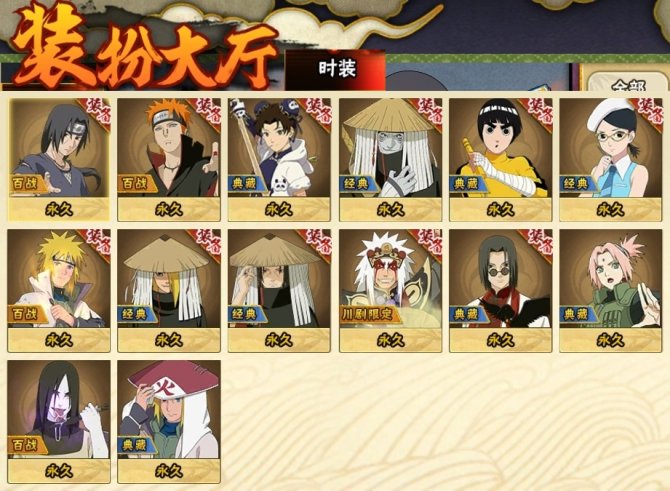Pick the Hokage hat 火 costume card
Screen dimensions: 670x491
pos(169,422)
